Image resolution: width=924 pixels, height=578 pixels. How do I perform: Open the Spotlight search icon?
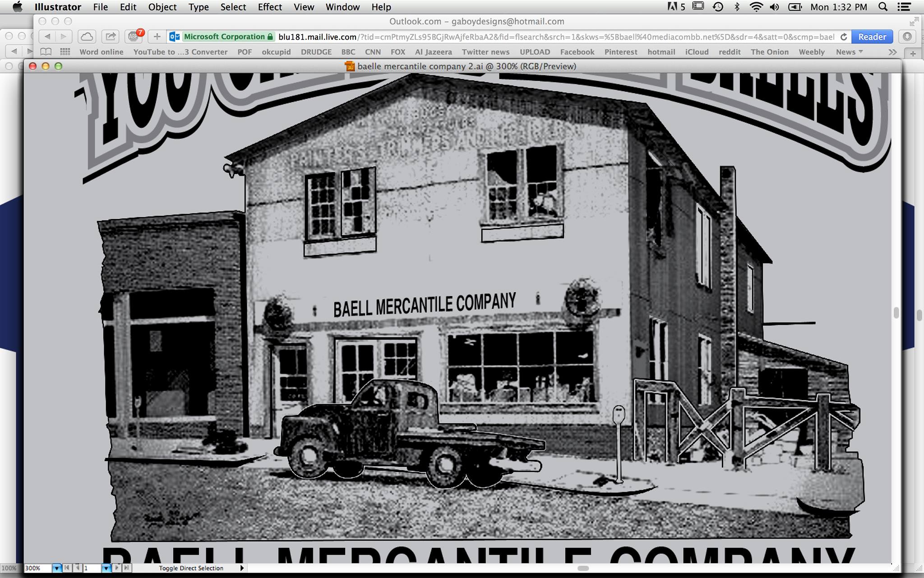(x=883, y=7)
